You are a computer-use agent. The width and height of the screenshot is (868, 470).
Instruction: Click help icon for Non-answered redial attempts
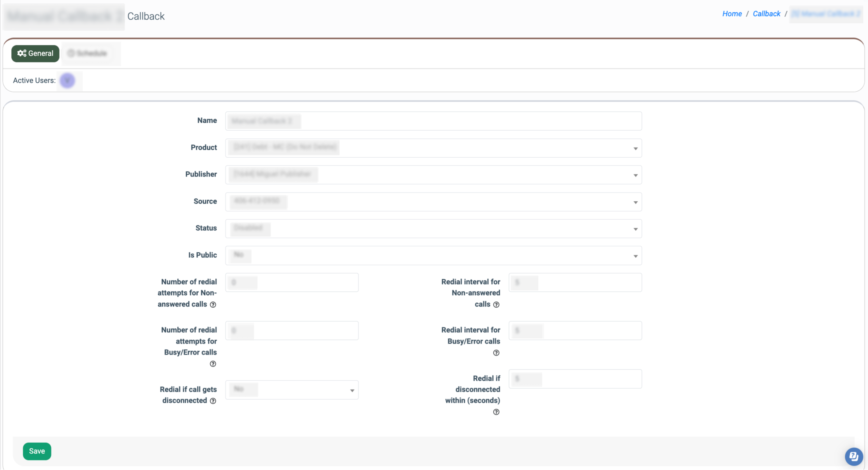click(x=213, y=305)
